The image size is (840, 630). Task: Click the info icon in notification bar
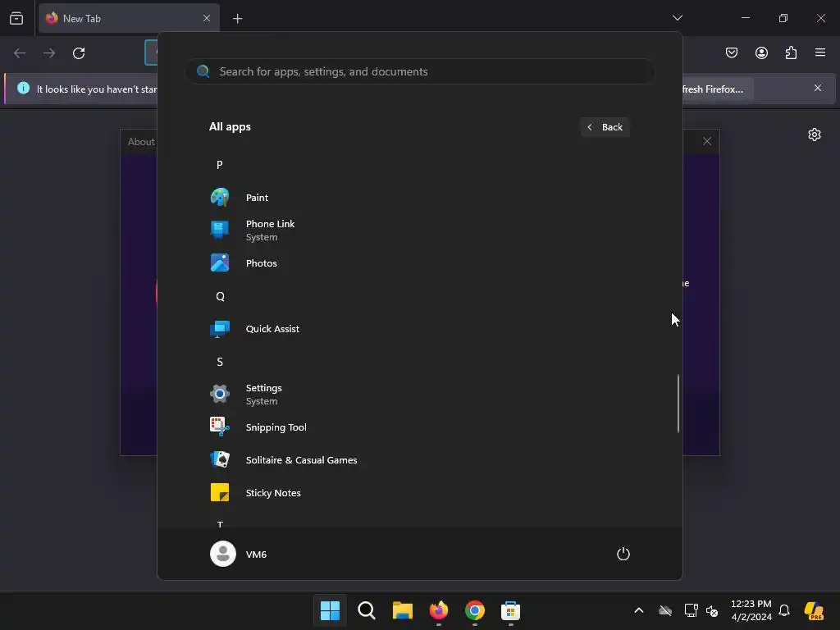click(23, 88)
